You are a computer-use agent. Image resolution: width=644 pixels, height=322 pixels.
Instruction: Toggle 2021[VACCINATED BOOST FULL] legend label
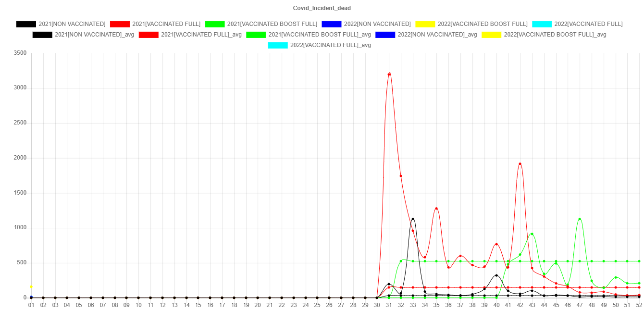pyautogui.click(x=272, y=24)
